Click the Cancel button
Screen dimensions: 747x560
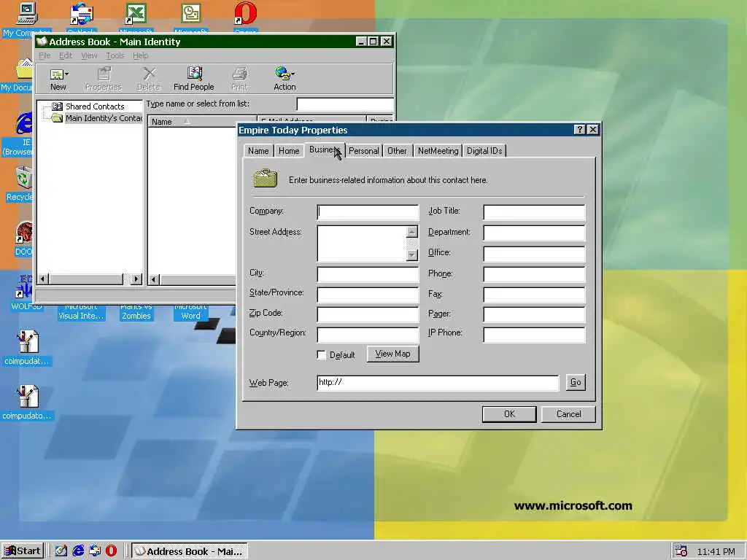click(568, 414)
